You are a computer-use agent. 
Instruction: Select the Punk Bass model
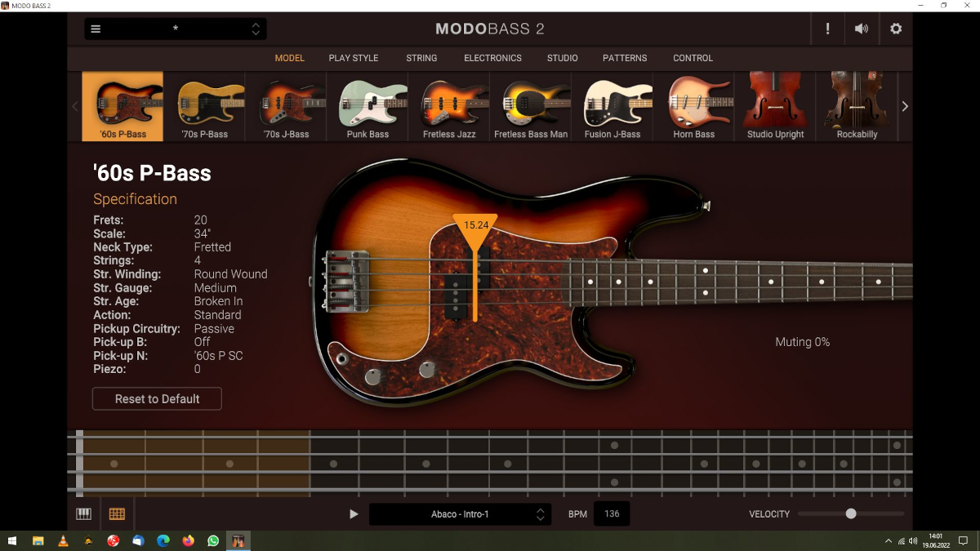367,106
